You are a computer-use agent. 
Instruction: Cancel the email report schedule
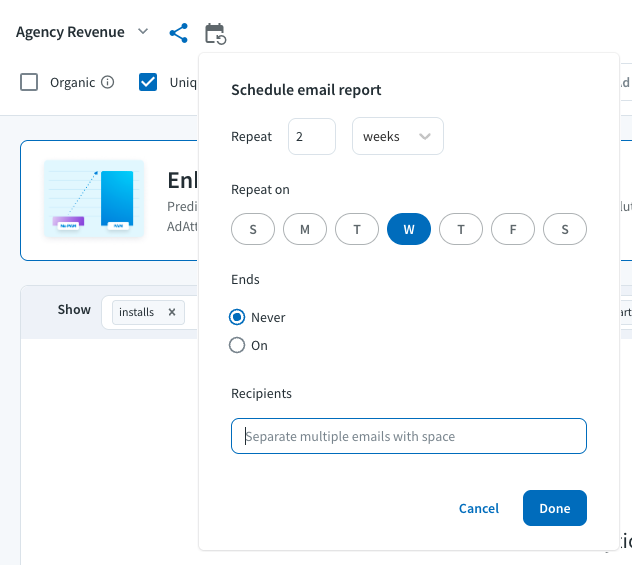coord(479,508)
